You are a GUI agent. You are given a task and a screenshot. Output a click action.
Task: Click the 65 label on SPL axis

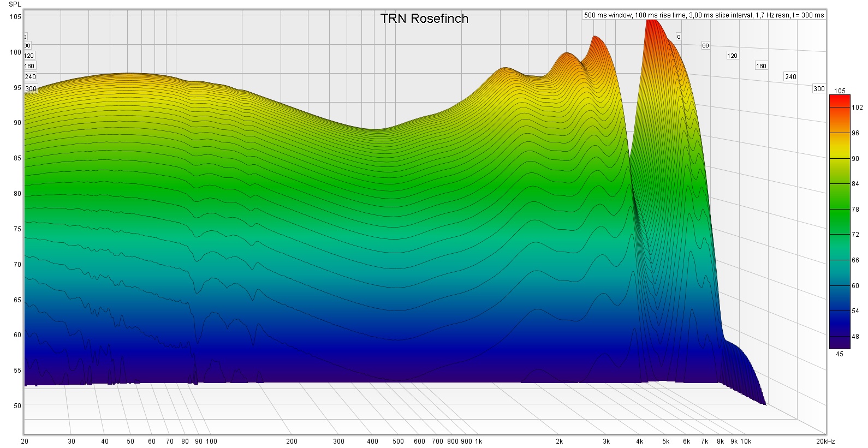pos(17,300)
